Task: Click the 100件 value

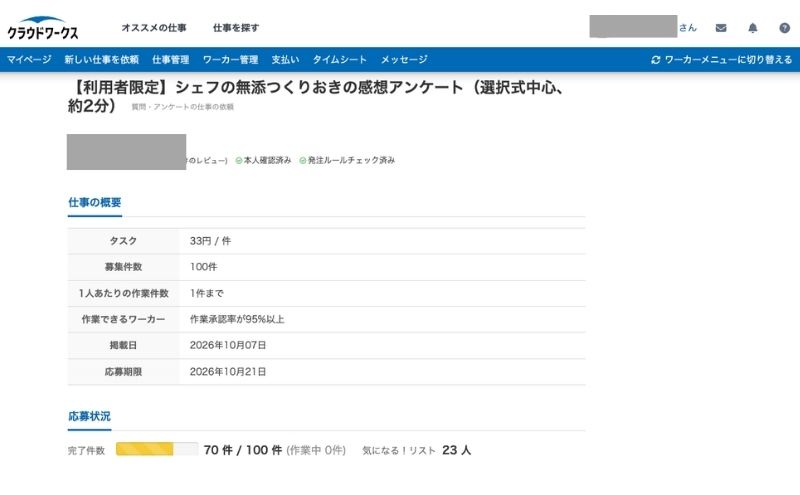Action: (x=203, y=267)
